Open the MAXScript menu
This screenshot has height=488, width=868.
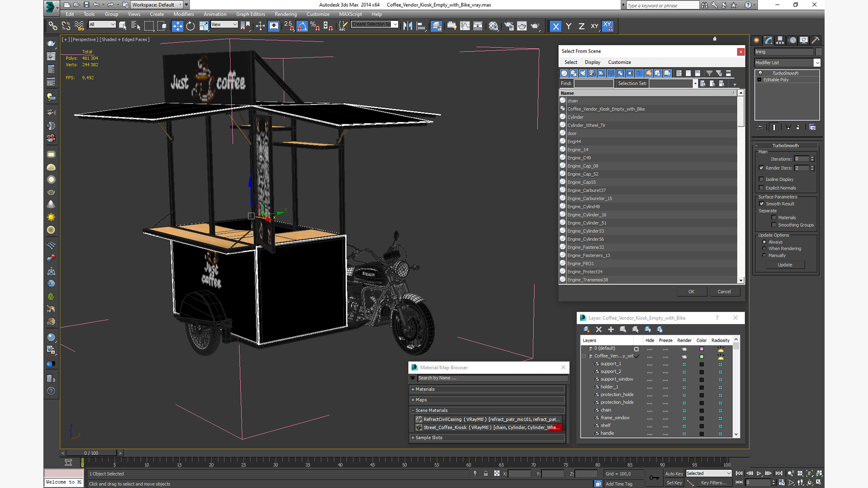point(350,14)
